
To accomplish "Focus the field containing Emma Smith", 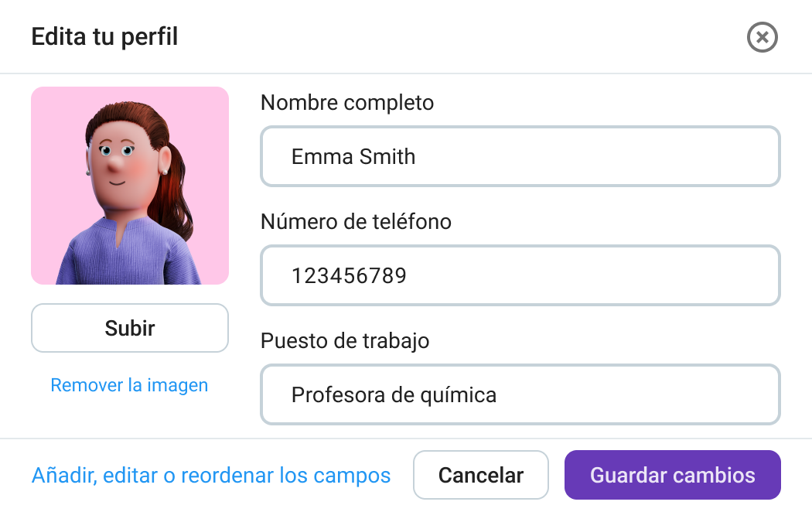I will 520,157.
